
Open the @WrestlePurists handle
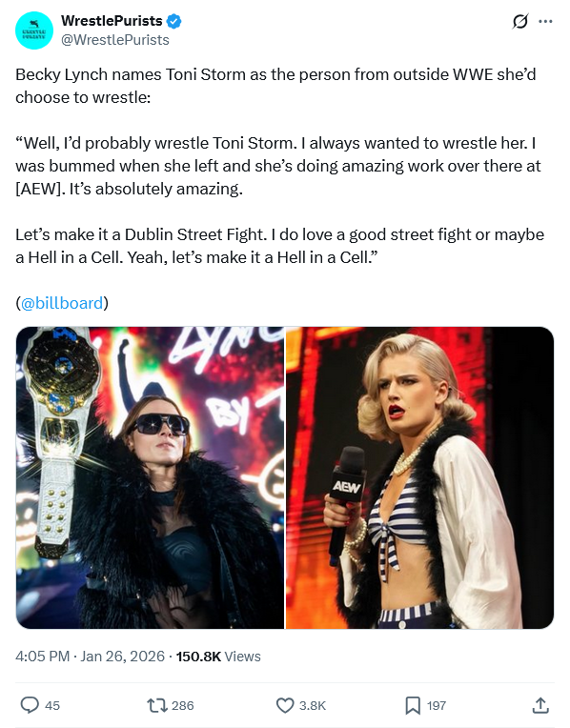click(x=115, y=40)
